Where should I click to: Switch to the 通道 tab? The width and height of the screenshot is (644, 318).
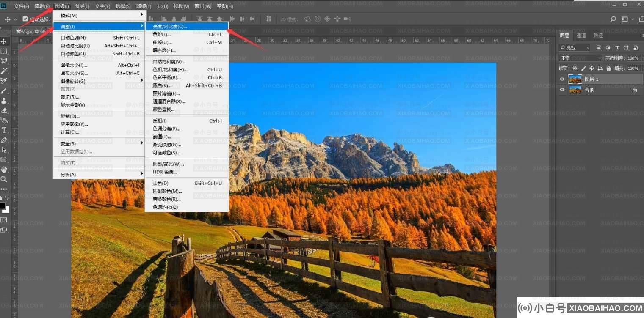click(581, 36)
